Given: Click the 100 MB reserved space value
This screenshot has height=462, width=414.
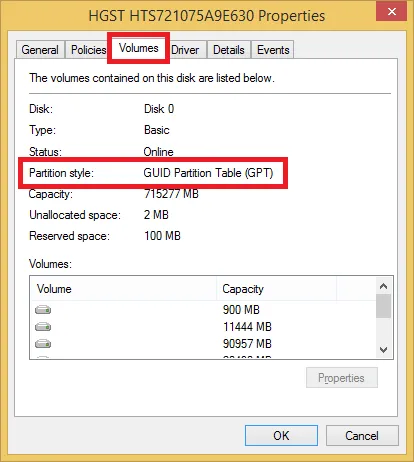Looking at the screenshot, I should (162, 236).
